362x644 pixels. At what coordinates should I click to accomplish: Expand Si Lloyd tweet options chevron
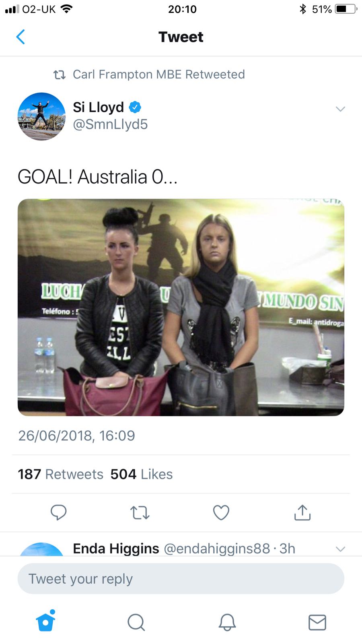click(x=340, y=109)
